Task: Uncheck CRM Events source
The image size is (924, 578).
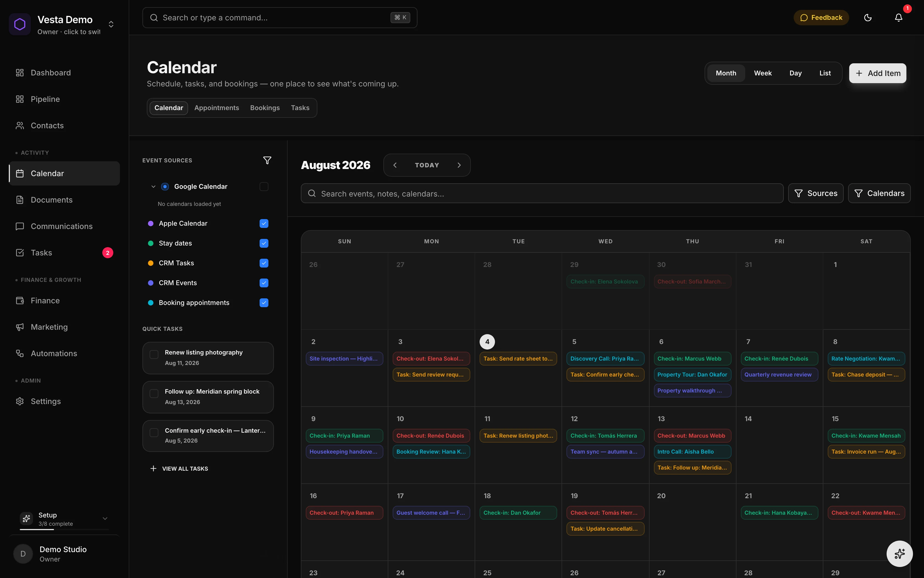Action: click(x=264, y=283)
